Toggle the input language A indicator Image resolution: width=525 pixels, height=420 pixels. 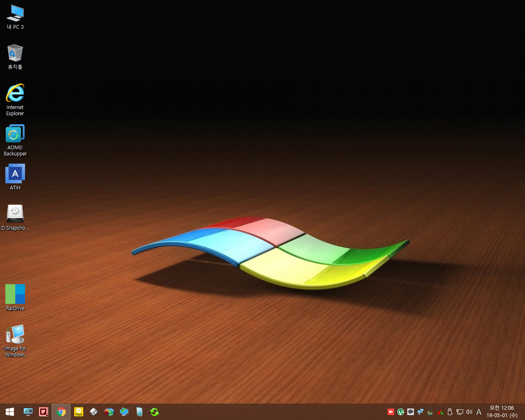click(x=479, y=412)
